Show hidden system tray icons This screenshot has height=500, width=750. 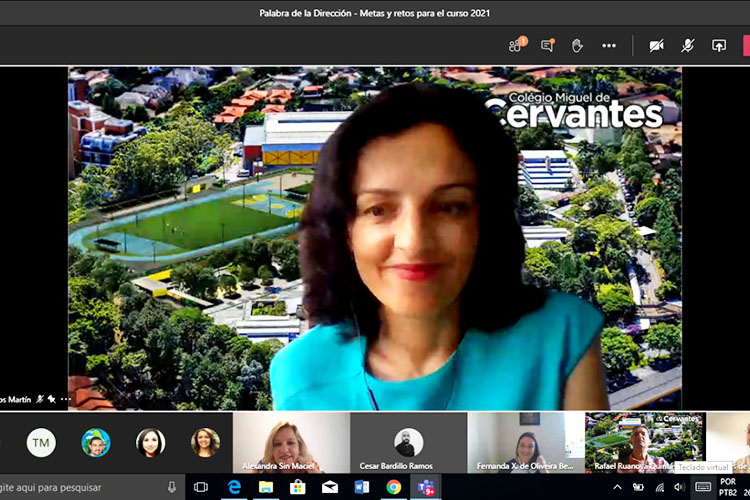[x=618, y=488]
